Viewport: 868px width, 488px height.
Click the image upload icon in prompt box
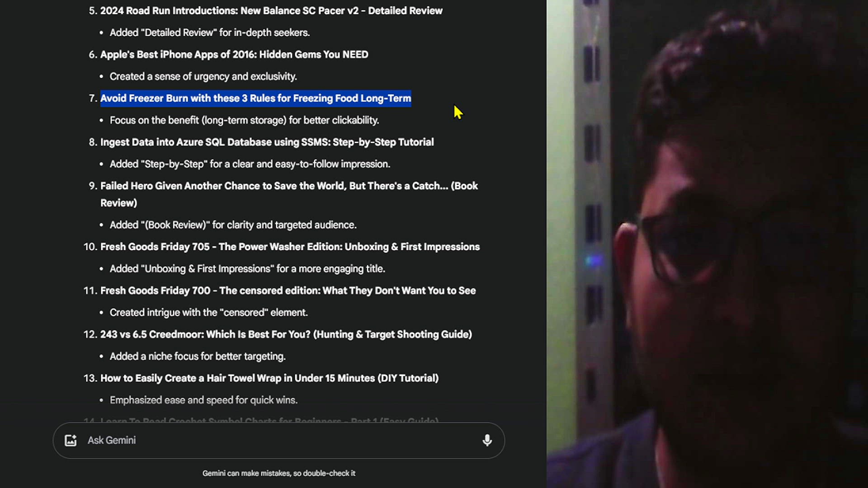click(x=71, y=441)
